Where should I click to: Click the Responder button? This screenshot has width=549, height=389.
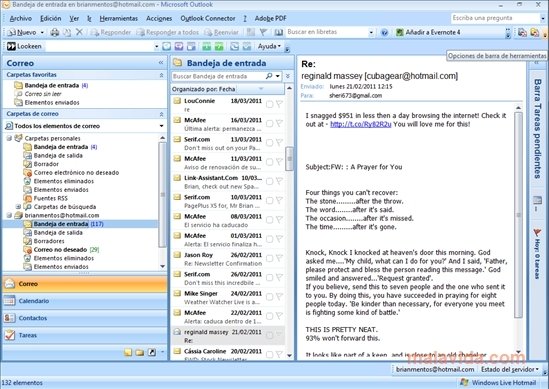pyautogui.click(x=110, y=32)
